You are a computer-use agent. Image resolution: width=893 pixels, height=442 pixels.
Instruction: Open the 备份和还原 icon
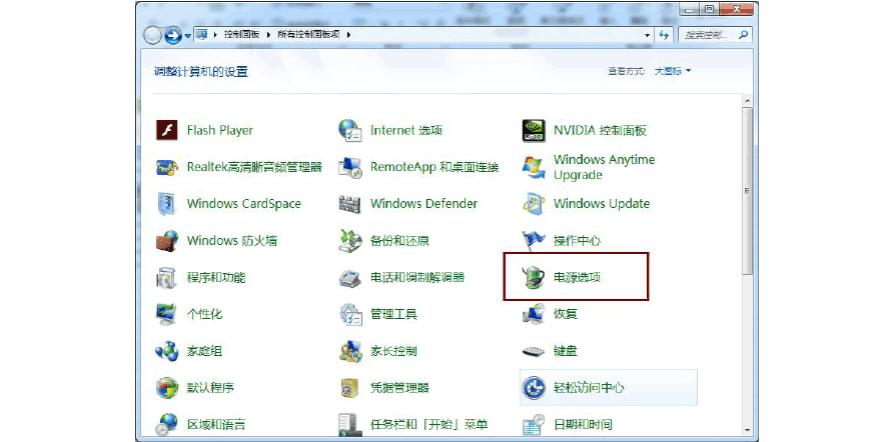coord(350,241)
